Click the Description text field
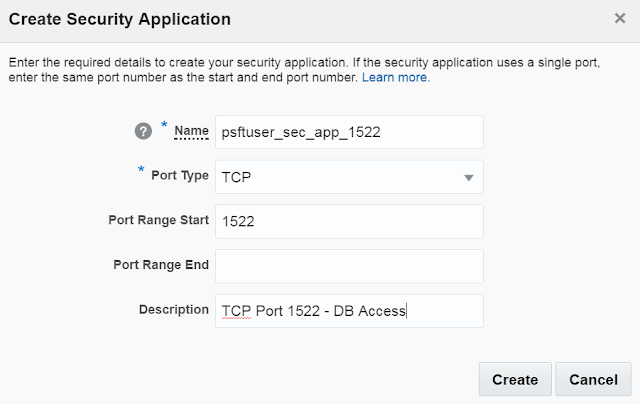Viewport: 640px width, 404px height. pyautogui.click(x=348, y=311)
